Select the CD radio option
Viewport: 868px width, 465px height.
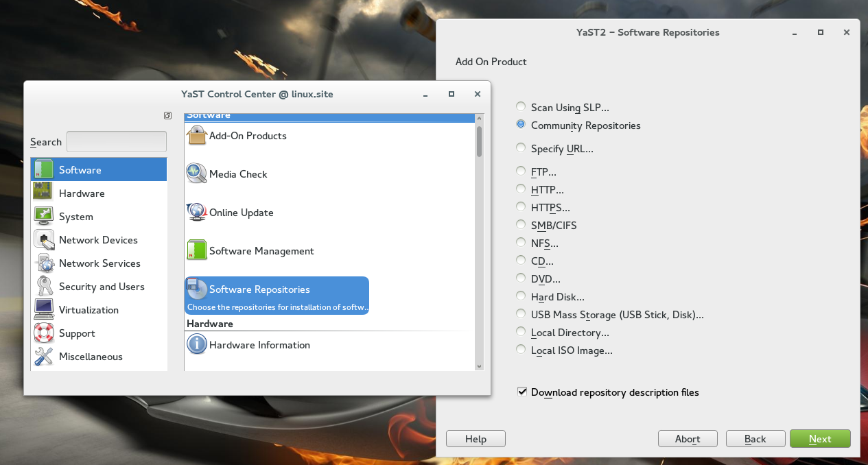point(521,260)
